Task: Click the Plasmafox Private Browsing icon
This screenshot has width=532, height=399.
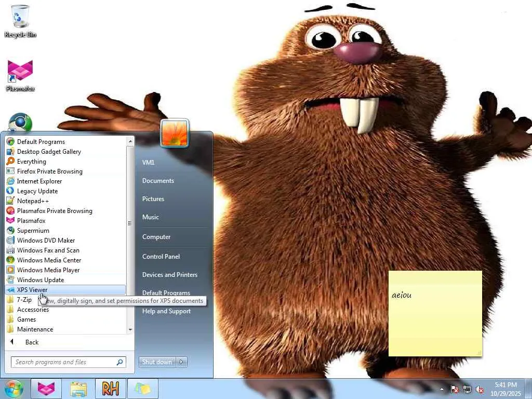Action: [x=10, y=210]
